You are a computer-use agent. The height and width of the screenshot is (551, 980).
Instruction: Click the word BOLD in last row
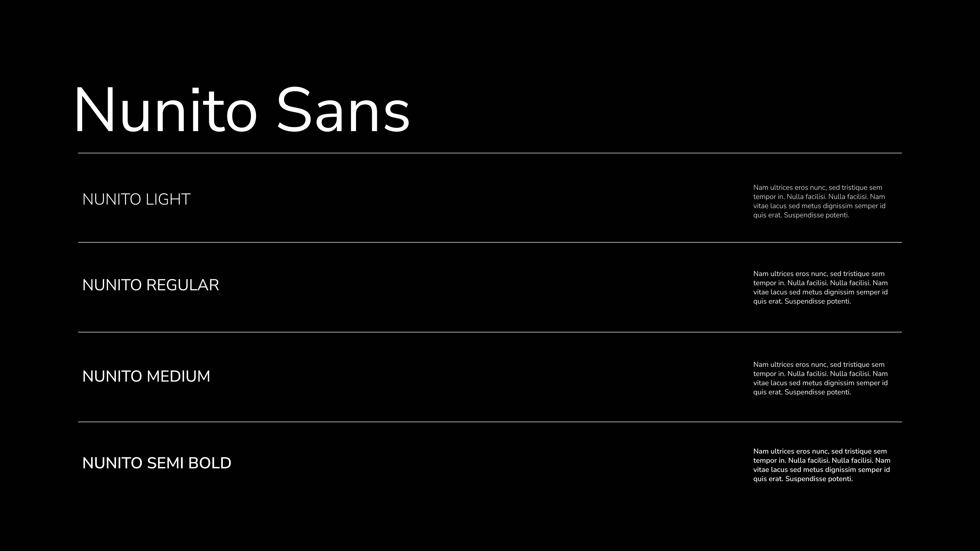click(x=210, y=463)
